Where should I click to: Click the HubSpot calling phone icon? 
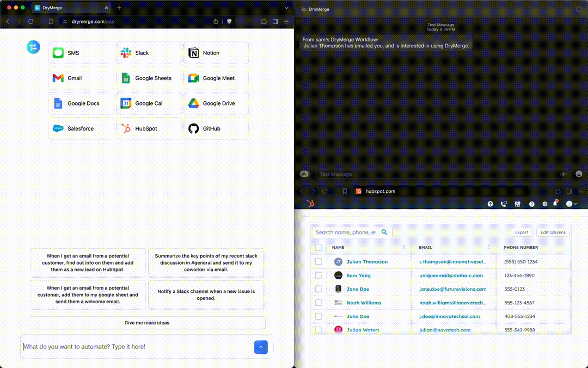pos(504,204)
